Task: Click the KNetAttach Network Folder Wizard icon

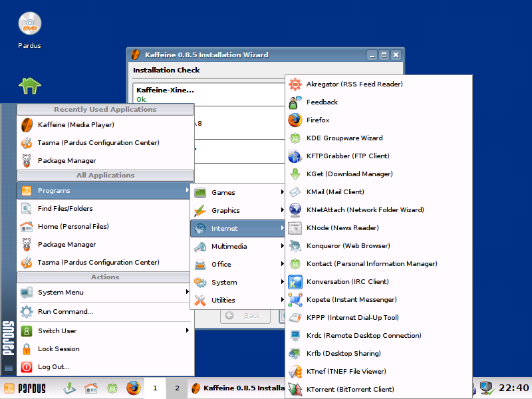Action: [295, 210]
